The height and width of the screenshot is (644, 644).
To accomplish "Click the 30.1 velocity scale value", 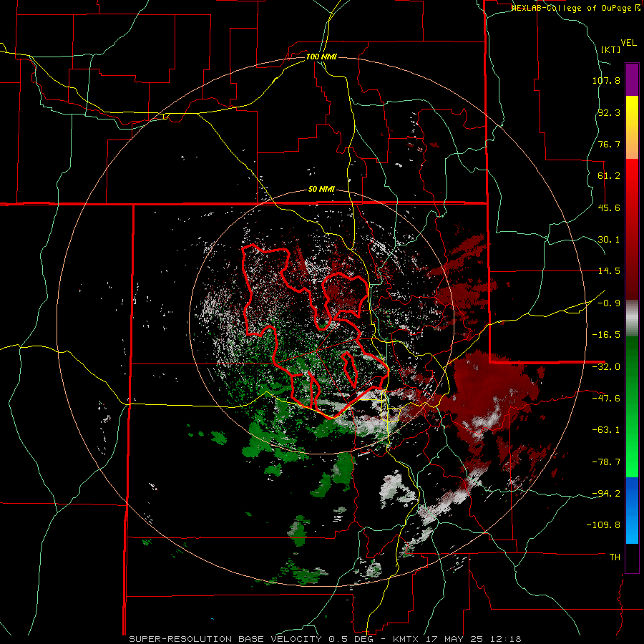I will click(609, 240).
